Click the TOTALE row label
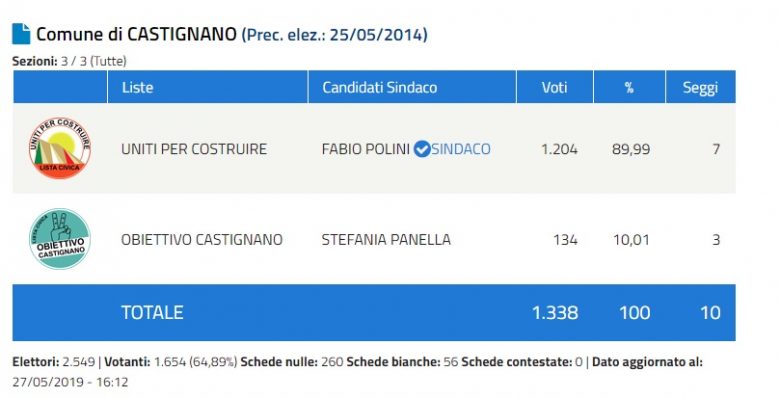This screenshot has height=398, width=780. coord(152,312)
